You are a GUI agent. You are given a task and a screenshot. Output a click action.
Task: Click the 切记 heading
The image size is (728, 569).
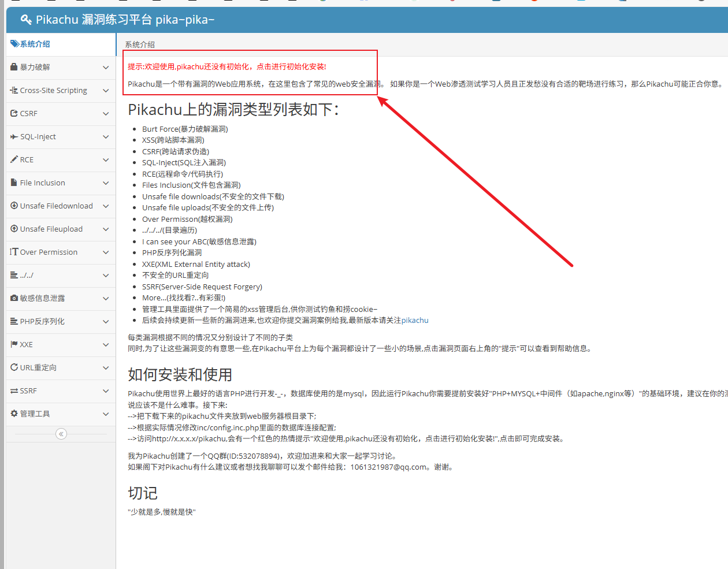click(143, 493)
